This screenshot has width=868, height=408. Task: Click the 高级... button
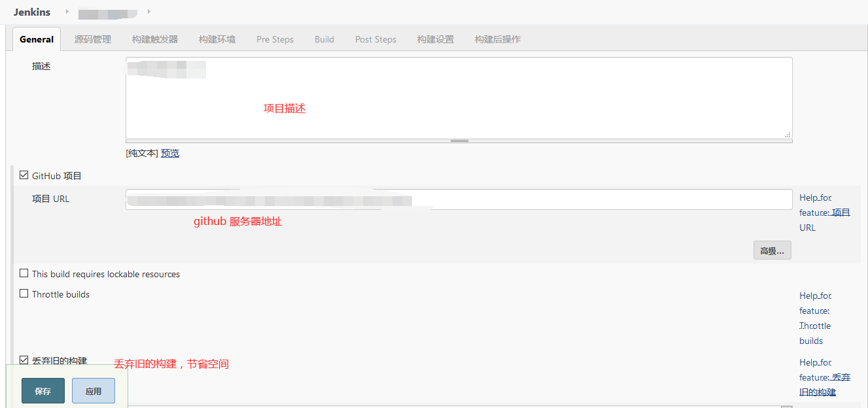coord(772,250)
